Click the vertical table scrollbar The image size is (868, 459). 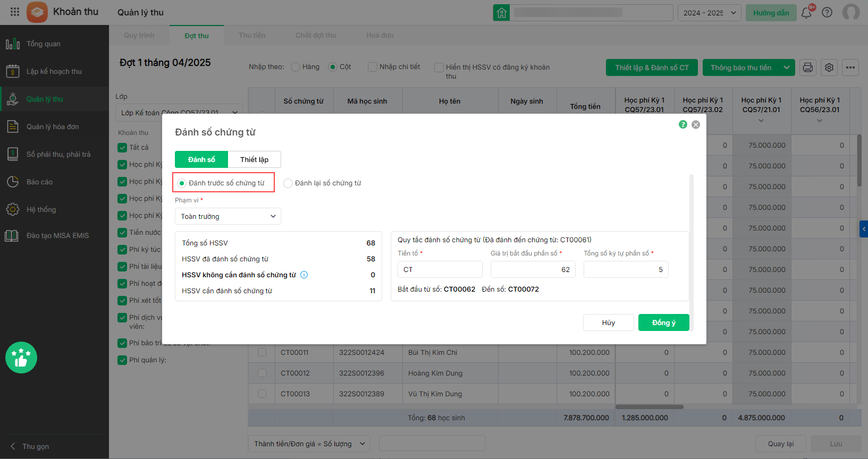coord(859,160)
